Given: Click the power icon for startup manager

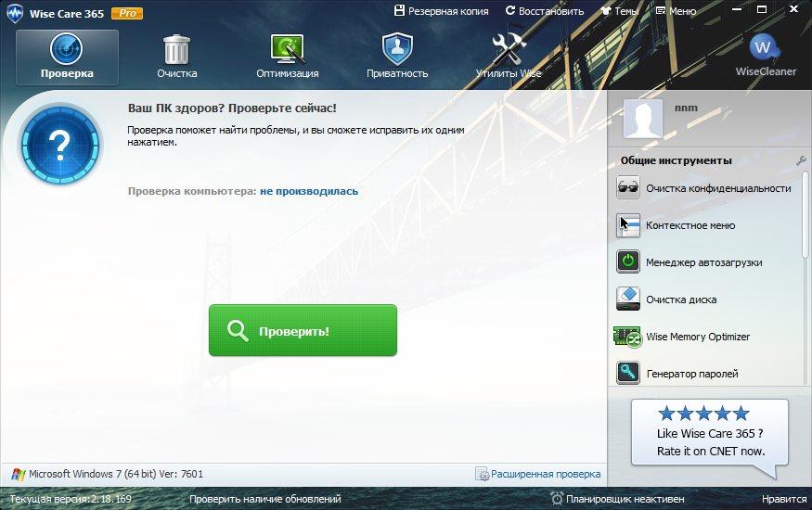Looking at the screenshot, I should [628, 261].
